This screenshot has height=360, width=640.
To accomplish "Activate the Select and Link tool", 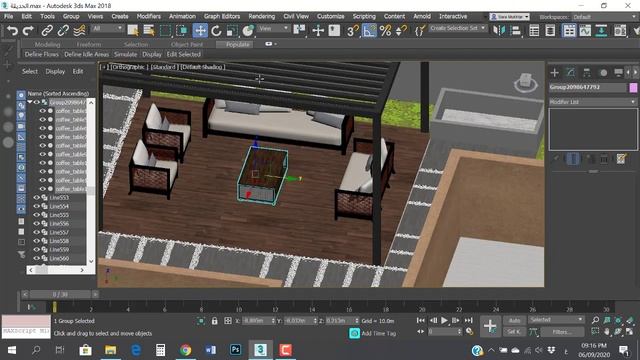I will click(47, 31).
